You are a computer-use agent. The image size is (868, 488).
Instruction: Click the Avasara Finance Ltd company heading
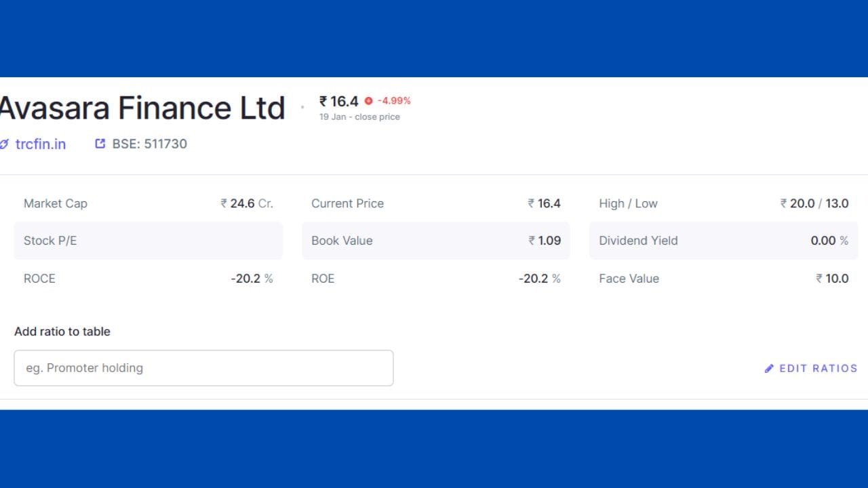pos(141,108)
